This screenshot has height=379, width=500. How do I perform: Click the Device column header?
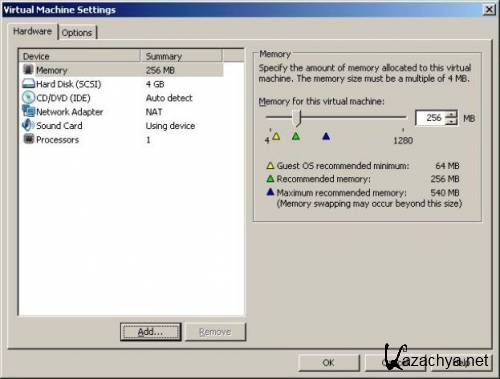click(x=80, y=56)
